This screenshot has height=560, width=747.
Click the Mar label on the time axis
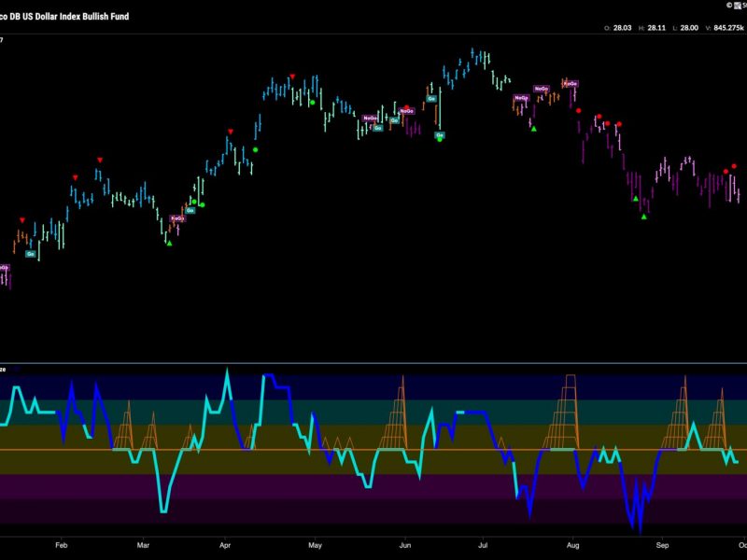coord(143,545)
